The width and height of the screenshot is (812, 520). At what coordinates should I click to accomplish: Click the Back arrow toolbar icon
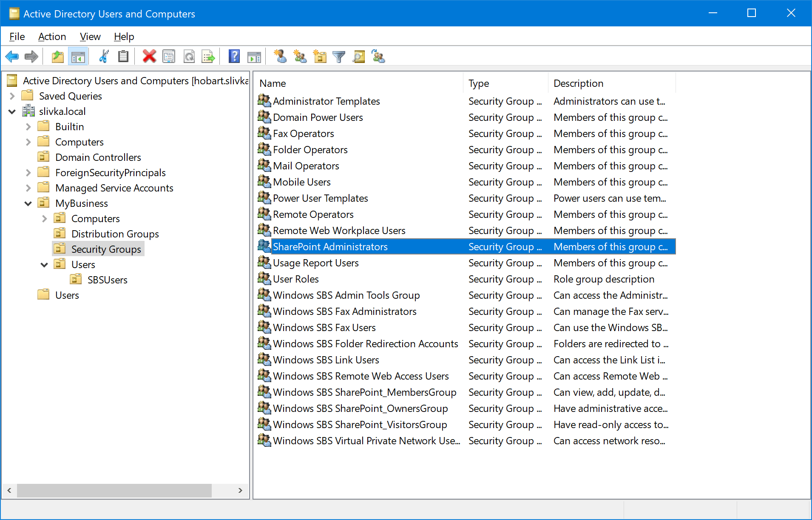click(x=12, y=56)
